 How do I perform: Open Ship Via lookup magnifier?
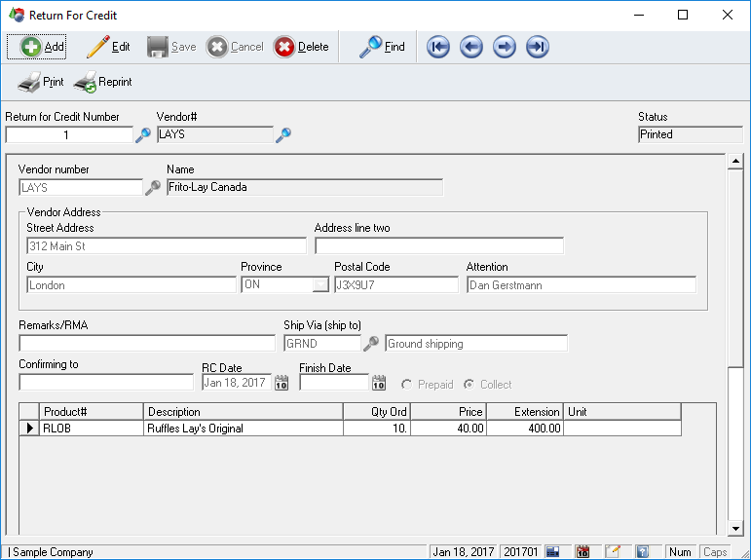(x=371, y=344)
